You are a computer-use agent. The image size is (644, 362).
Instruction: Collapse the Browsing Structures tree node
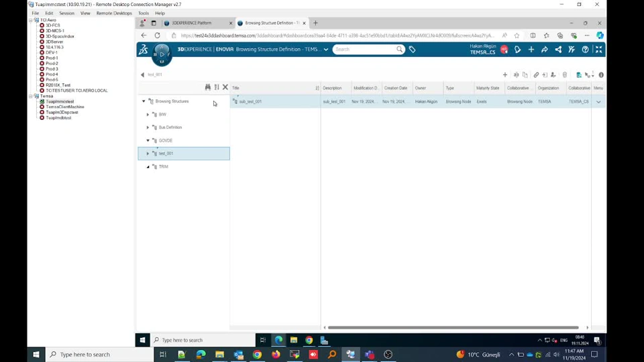[x=144, y=101]
